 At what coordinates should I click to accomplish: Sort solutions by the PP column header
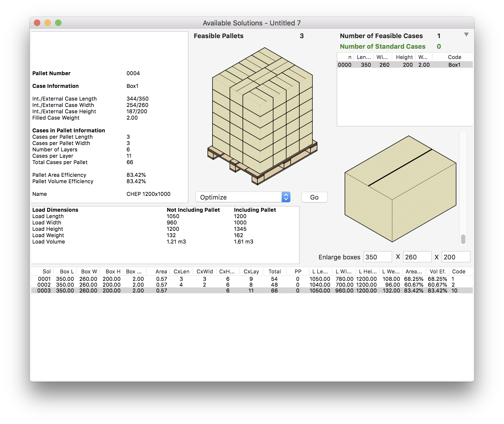(x=298, y=272)
